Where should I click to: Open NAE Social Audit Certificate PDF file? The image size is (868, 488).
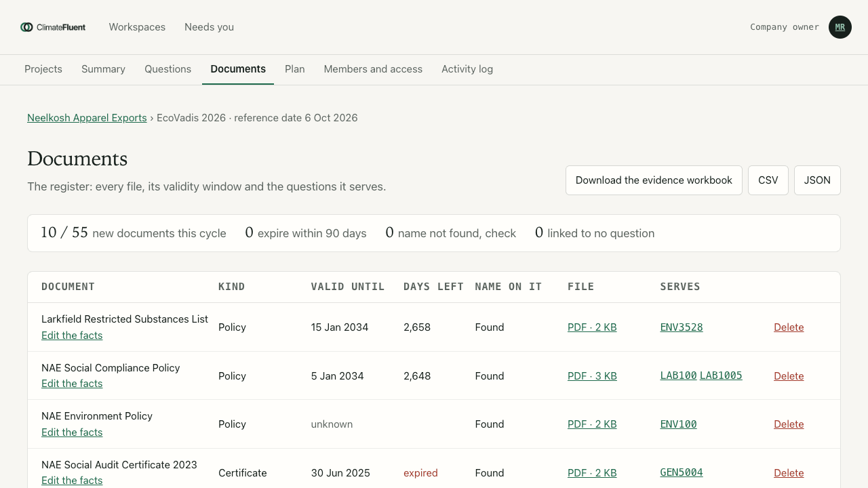[x=592, y=473]
